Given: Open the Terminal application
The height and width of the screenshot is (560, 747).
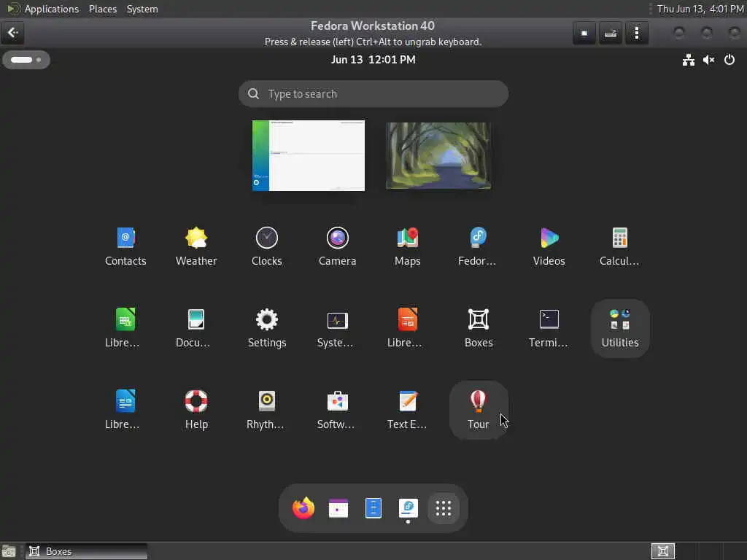Looking at the screenshot, I should pyautogui.click(x=549, y=329).
